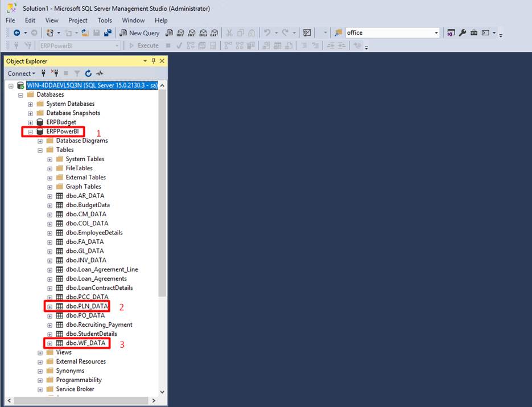Click the New Query button
The image size is (532, 407).
[x=140, y=32]
